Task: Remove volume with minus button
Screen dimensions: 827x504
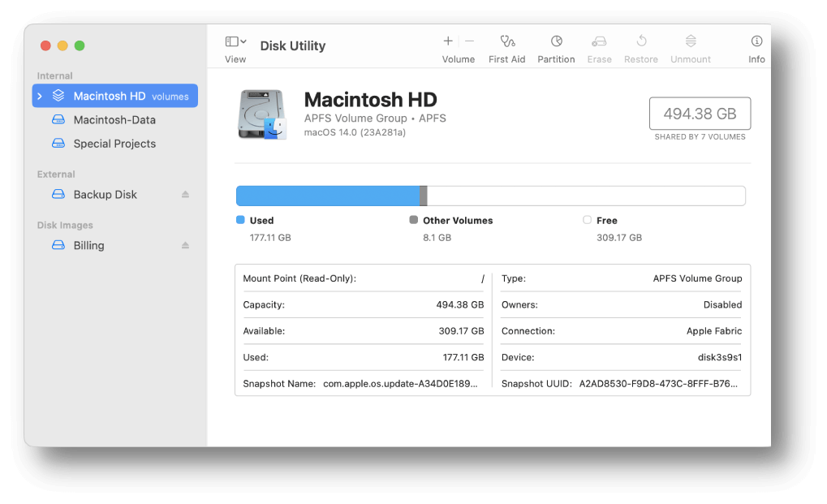Action: [470, 41]
